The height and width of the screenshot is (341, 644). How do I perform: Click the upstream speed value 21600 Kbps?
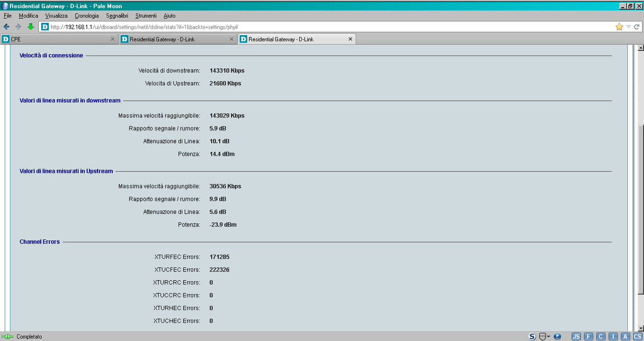(x=225, y=83)
